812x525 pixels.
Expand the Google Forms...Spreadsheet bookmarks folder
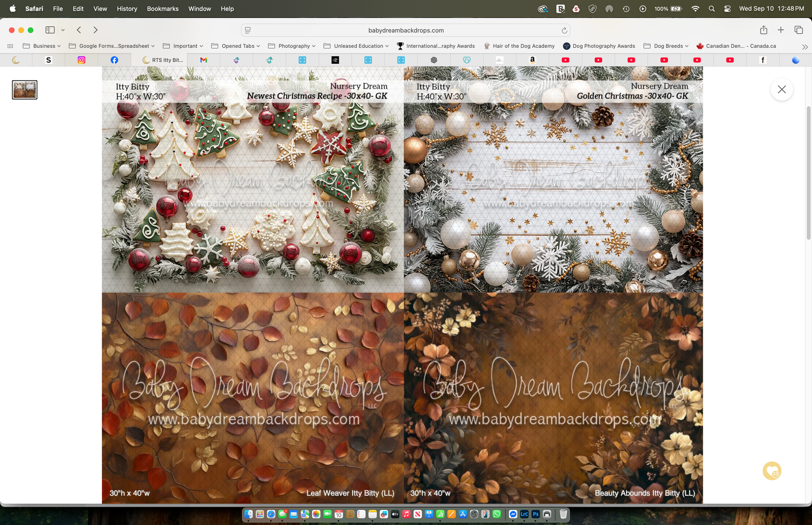[112, 46]
